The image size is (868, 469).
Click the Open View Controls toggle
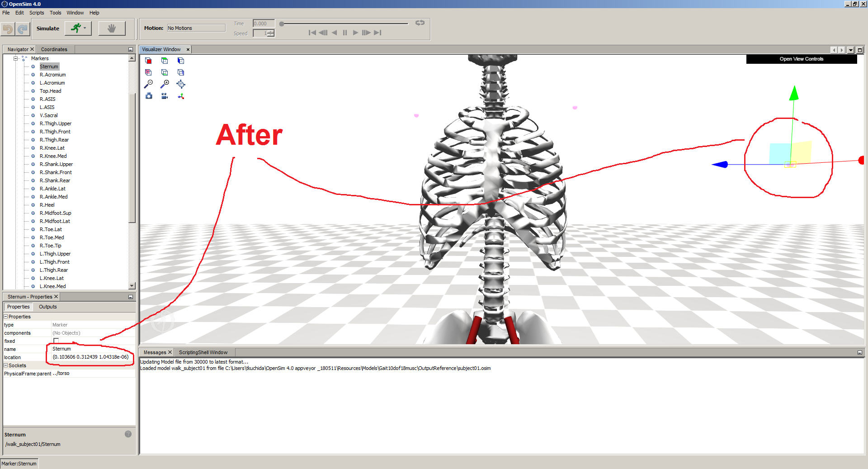801,59
